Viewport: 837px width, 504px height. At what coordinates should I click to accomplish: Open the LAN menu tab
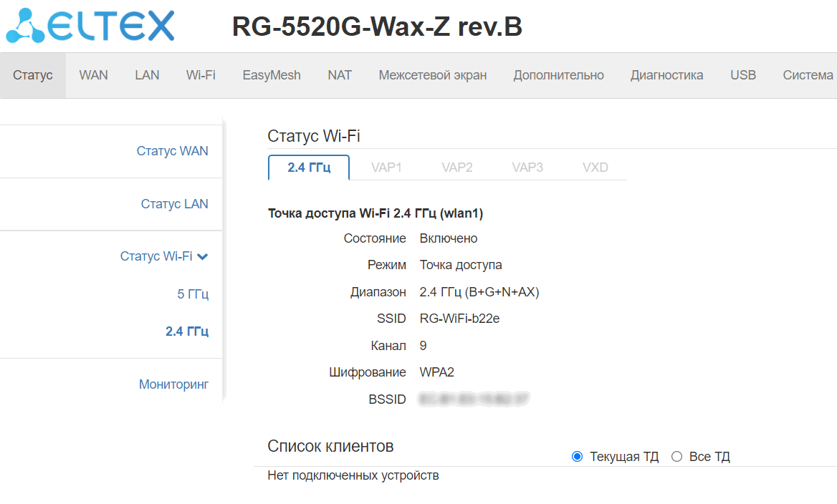click(147, 75)
